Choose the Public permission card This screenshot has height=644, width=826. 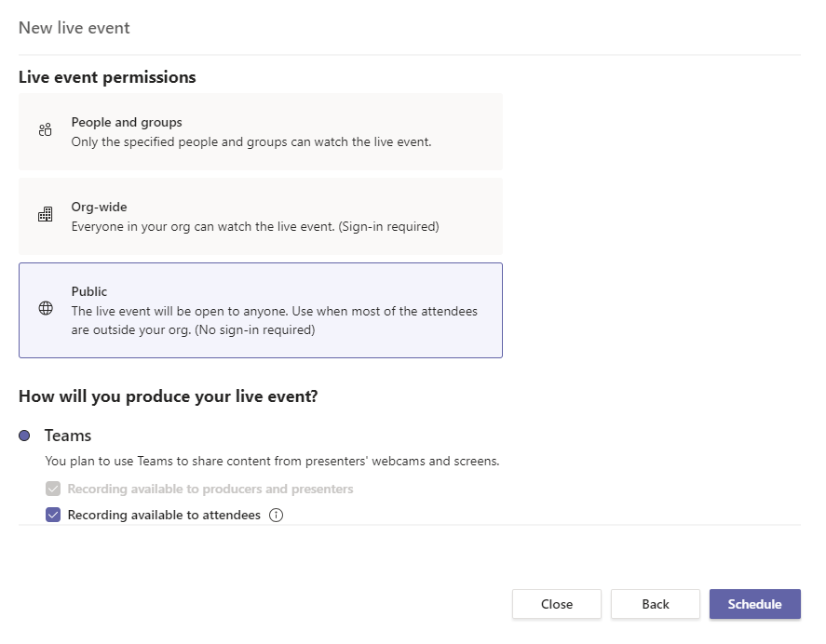coord(261,310)
